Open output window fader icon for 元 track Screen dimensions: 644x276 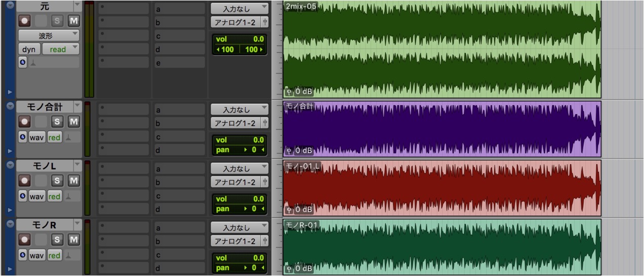coord(265,22)
